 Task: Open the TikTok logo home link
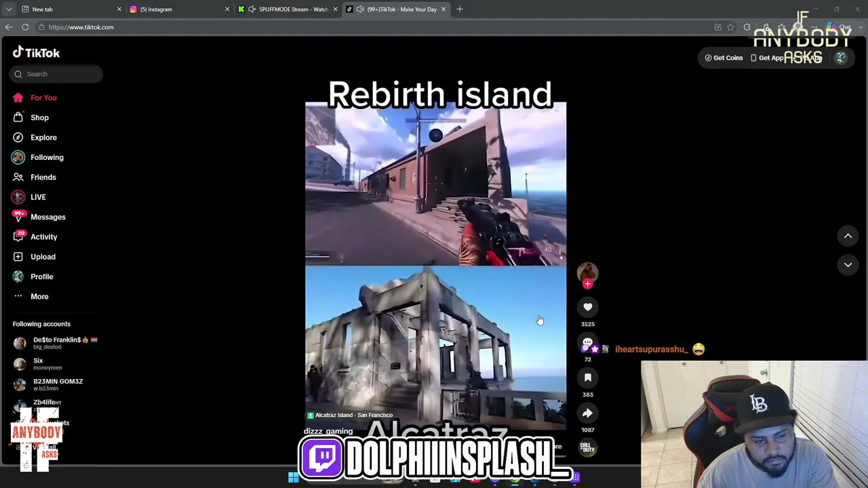click(36, 53)
